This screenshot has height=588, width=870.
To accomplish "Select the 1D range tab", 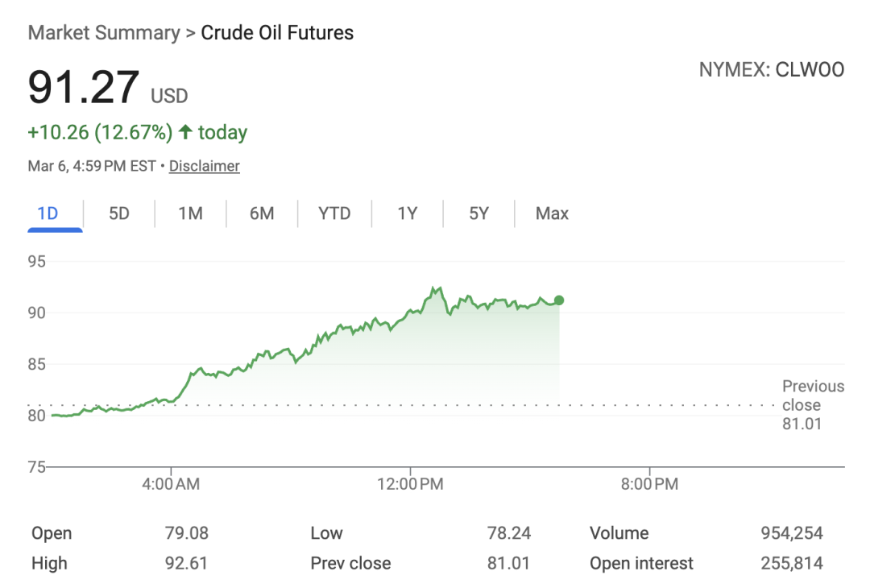I will pyautogui.click(x=48, y=213).
